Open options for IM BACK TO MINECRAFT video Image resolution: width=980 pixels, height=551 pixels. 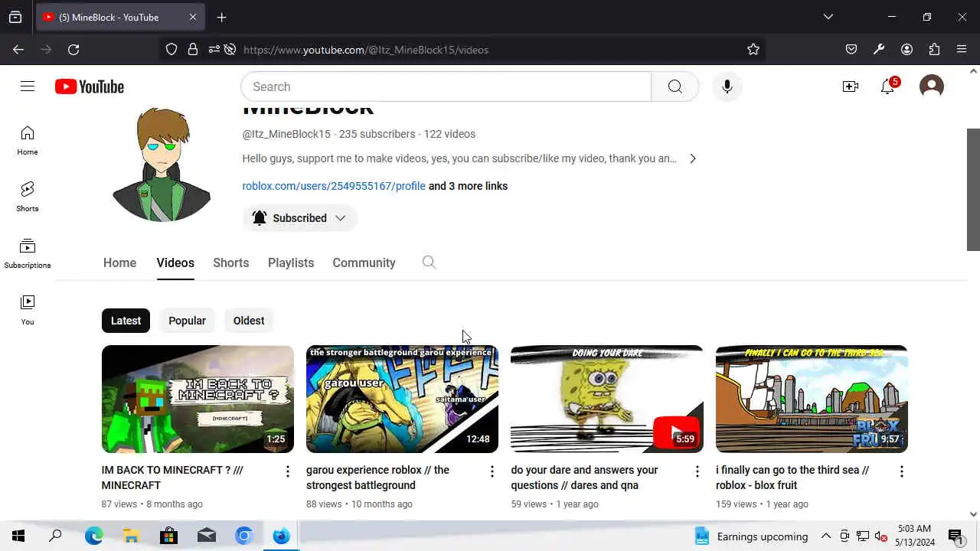288,471
